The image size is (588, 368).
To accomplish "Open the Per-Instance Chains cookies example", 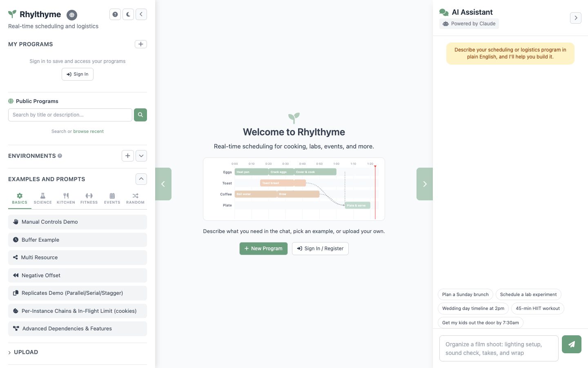I will tap(78, 311).
